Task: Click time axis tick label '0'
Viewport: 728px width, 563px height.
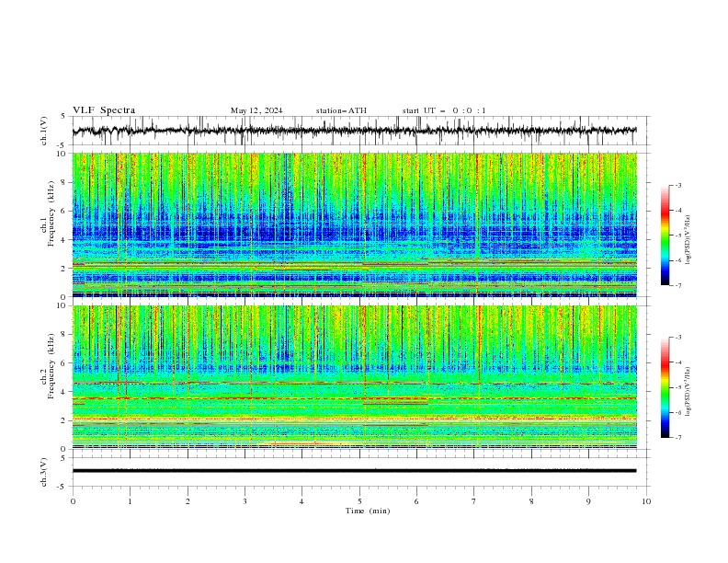Action: (73, 501)
